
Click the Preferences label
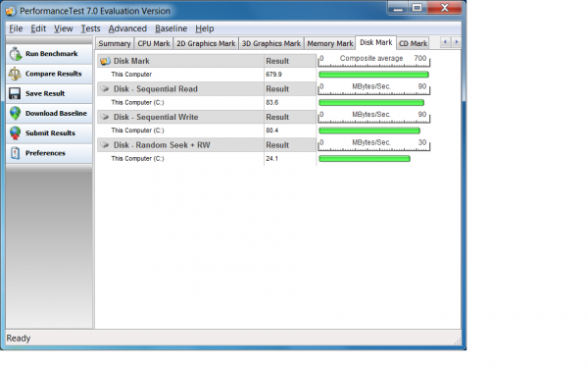pos(45,153)
